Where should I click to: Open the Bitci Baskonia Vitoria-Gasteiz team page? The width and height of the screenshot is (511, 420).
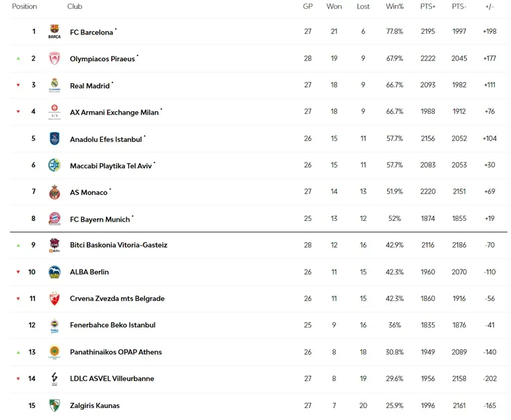[118, 245]
